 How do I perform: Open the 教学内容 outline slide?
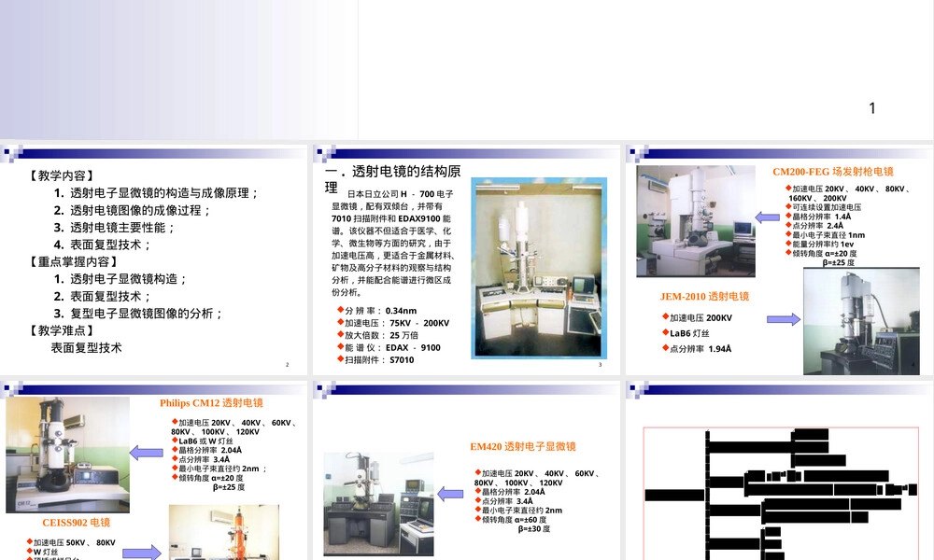(x=154, y=260)
